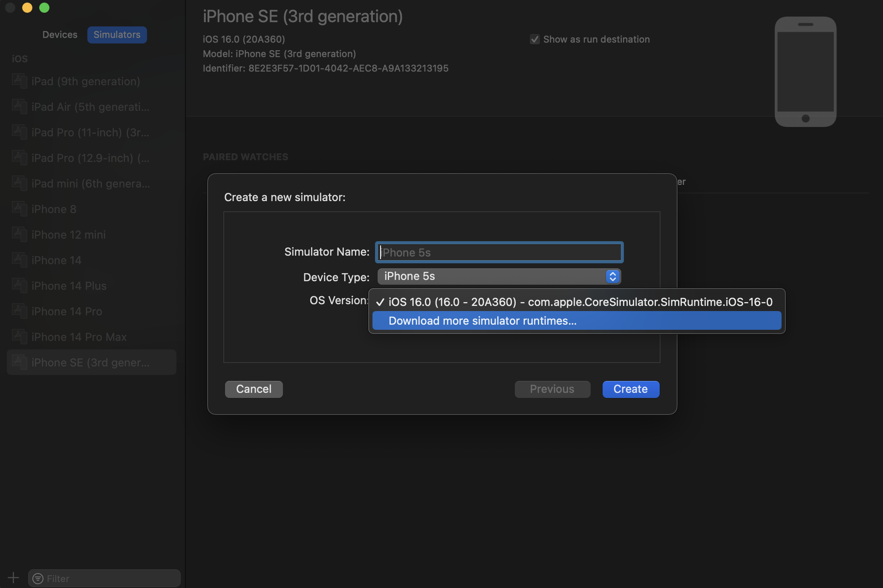Click the iPad Pro (11-inch) simulator icon
The height and width of the screenshot is (588, 883).
coord(20,132)
